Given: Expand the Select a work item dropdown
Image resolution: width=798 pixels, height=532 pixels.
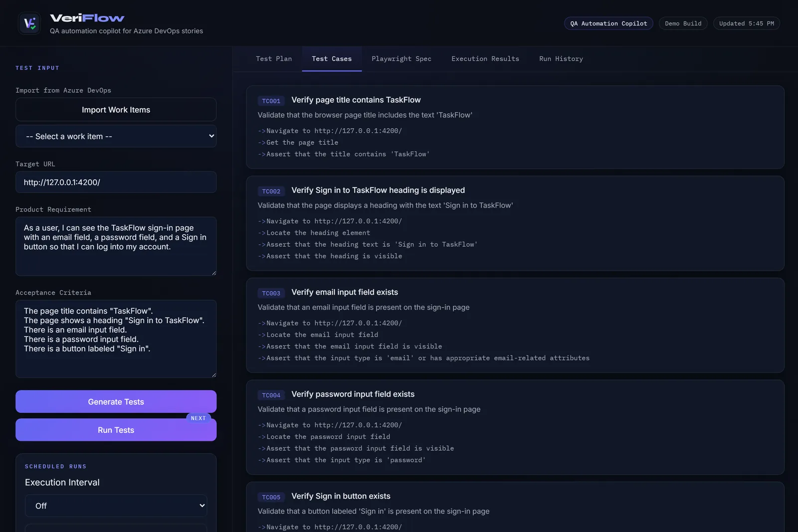Looking at the screenshot, I should point(116,136).
